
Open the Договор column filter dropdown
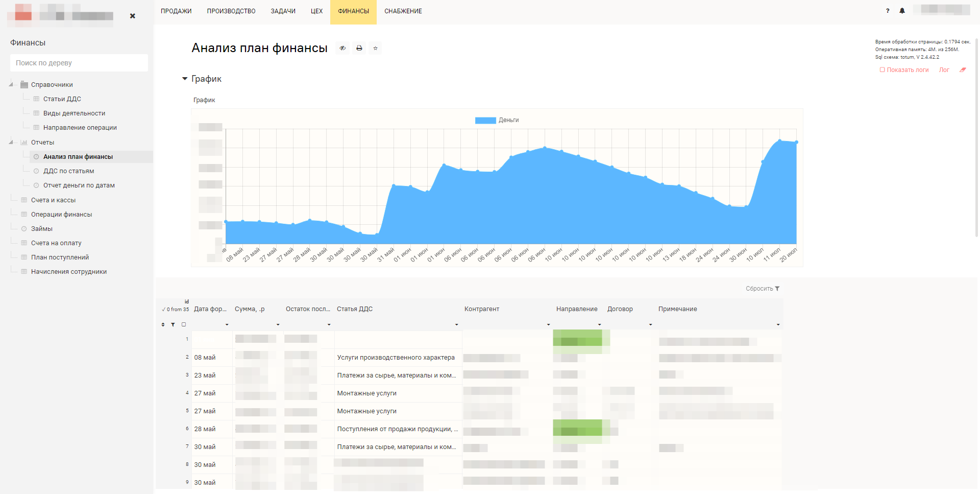point(651,324)
